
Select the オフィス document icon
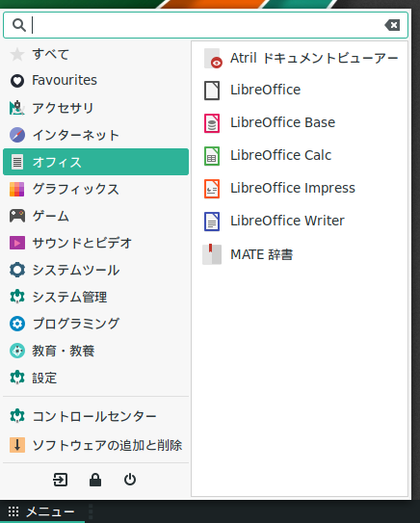tap(17, 162)
